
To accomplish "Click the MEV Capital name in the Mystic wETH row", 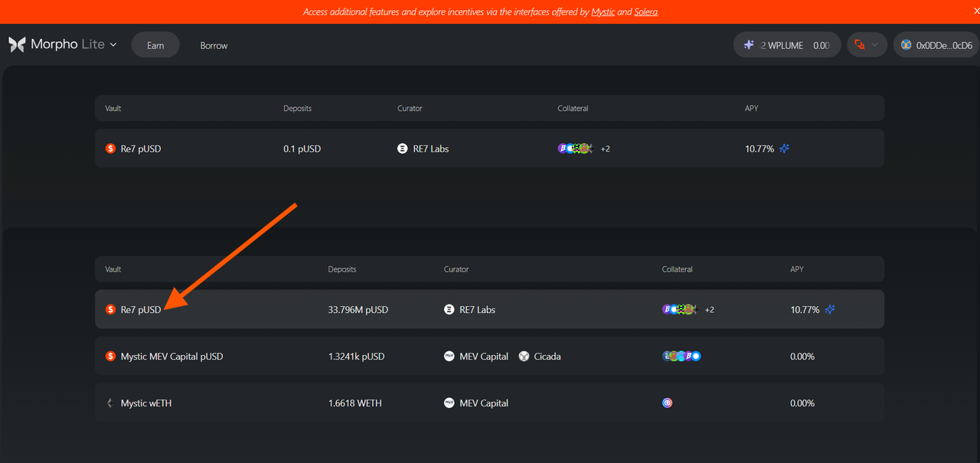I will (484, 403).
